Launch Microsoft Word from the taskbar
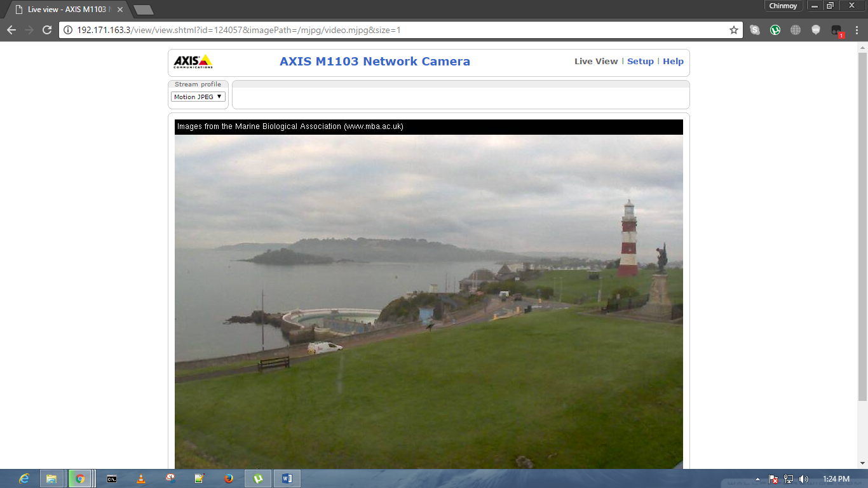 (287, 478)
